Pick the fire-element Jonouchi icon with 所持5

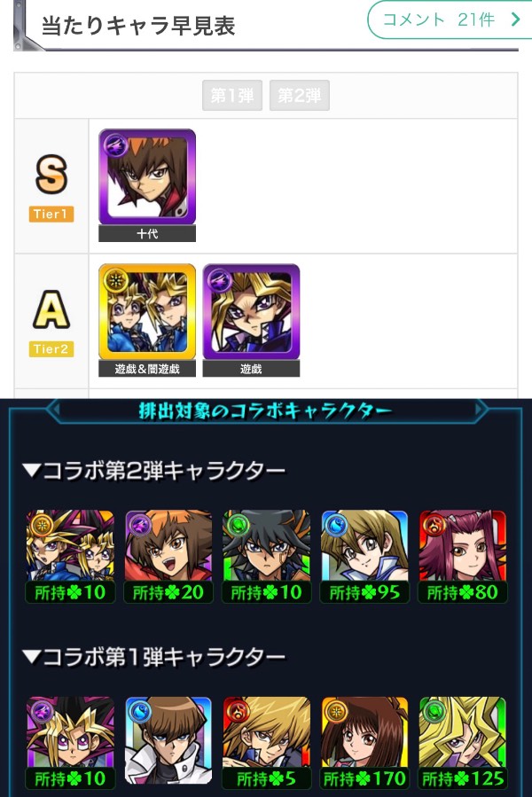coord(267,743)
